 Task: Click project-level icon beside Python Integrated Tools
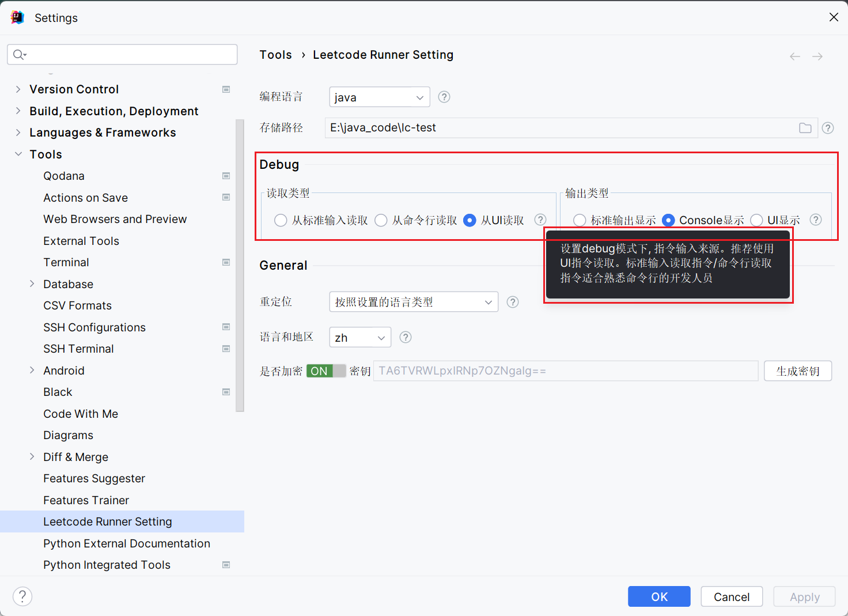click(226, 565)
